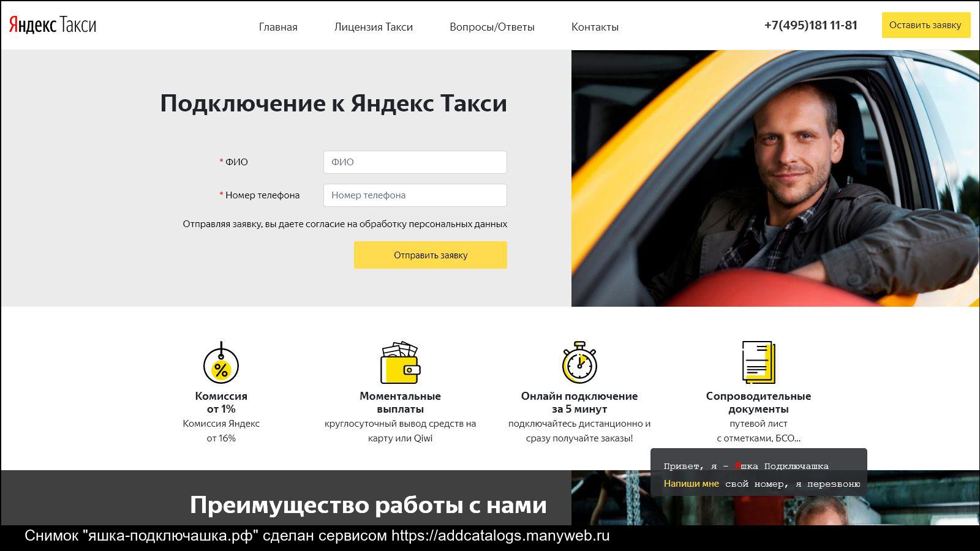
Task: Click the commission percent tag icon
Action: point(221,363)
